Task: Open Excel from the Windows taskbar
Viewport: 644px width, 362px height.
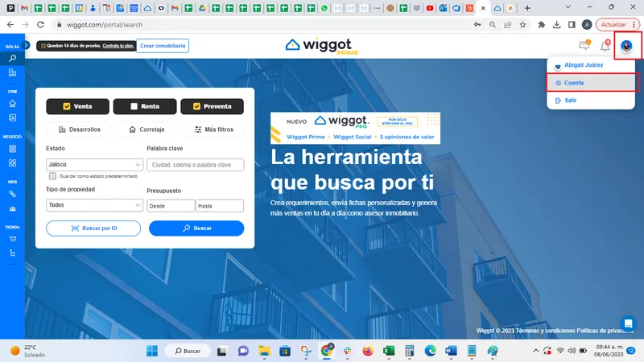Action: pyautogui.click(x=389, y=351)
